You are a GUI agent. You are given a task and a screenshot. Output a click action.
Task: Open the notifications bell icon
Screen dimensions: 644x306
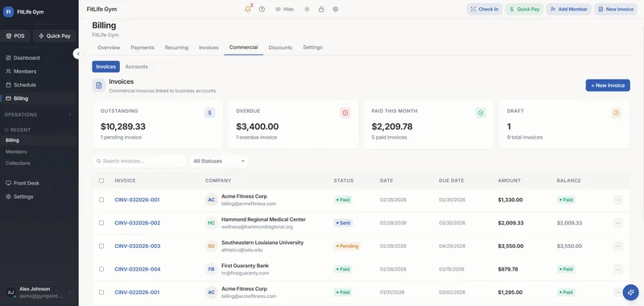(248, 9)
